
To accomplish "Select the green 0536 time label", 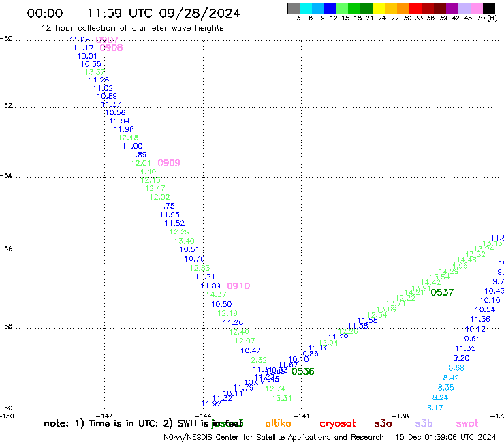I will 303,371.
